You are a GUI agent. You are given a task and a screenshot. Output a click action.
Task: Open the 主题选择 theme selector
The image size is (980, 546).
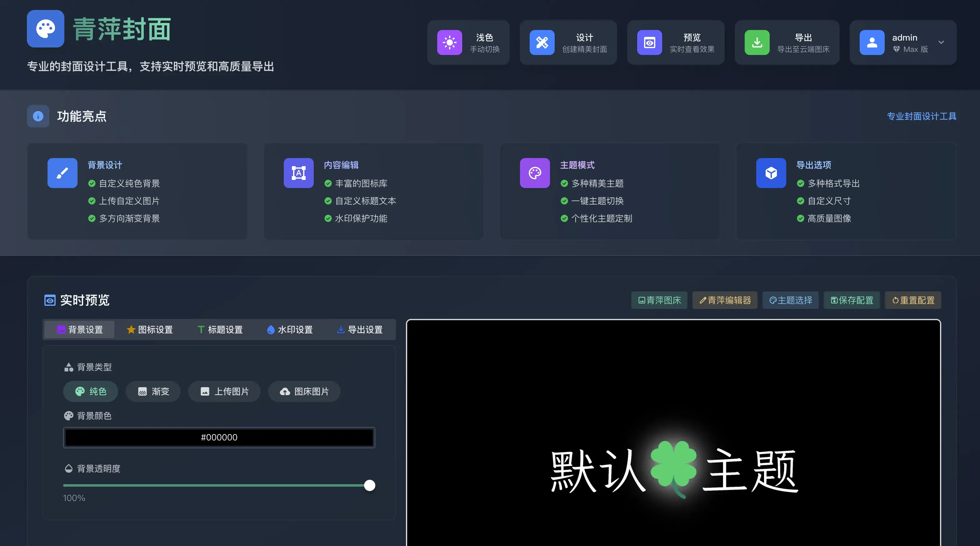click(x=790, y=300)
